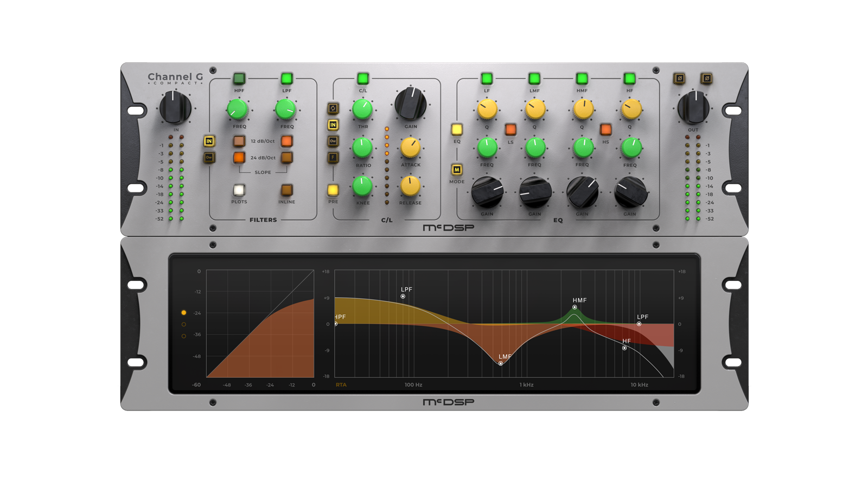Click the filters section IN button
The image size is (868, 488).
209,141
